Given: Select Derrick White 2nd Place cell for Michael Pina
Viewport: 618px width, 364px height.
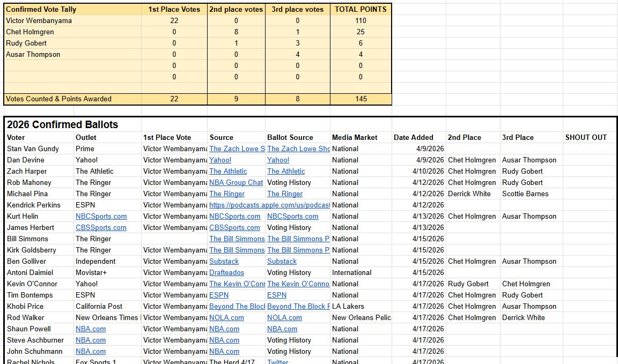Looking at the screenshot, I should (473, 194).
